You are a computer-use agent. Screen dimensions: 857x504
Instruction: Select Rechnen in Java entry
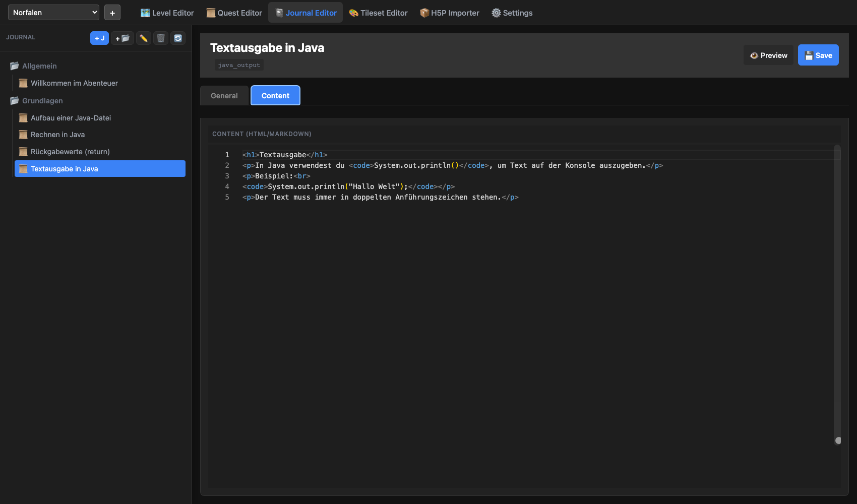click(x=57, y=135)
